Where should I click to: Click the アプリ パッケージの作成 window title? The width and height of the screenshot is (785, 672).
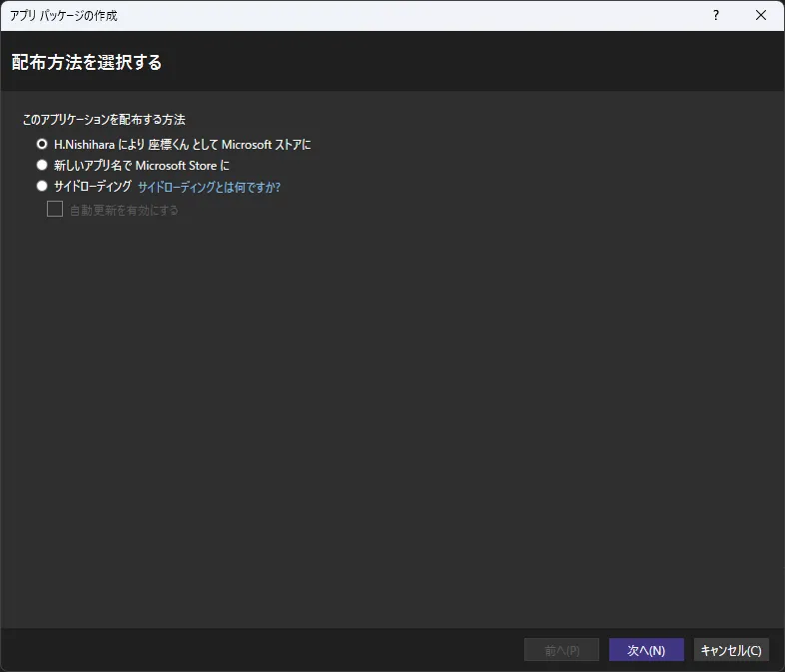64,16
